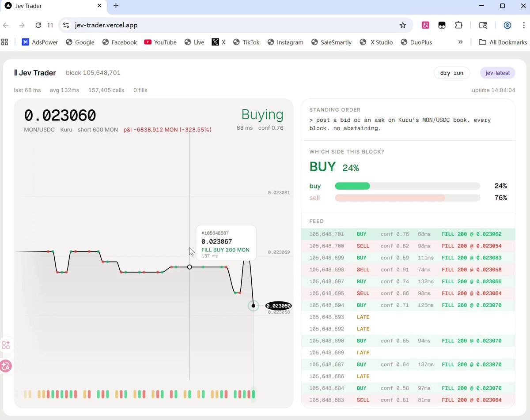This screenshot has height=420, width=530.
Task: Expand the hidden bookmarks overflow chevron
Action: 461,42
